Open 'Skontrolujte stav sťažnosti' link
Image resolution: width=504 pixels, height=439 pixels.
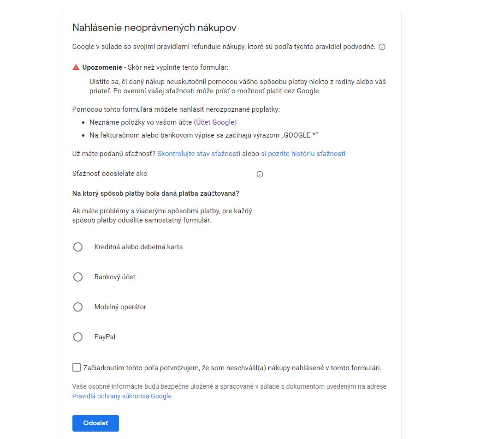pos(199,154)
